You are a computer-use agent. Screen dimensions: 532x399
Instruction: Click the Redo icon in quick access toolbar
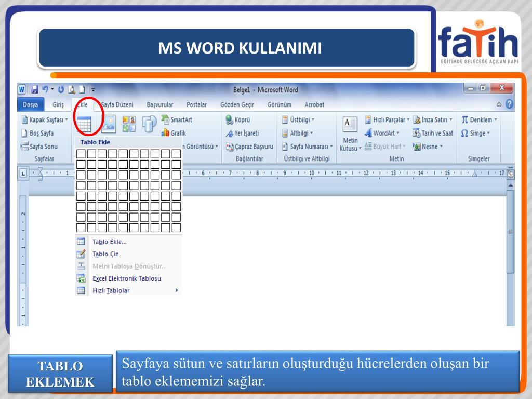(61, 89)
